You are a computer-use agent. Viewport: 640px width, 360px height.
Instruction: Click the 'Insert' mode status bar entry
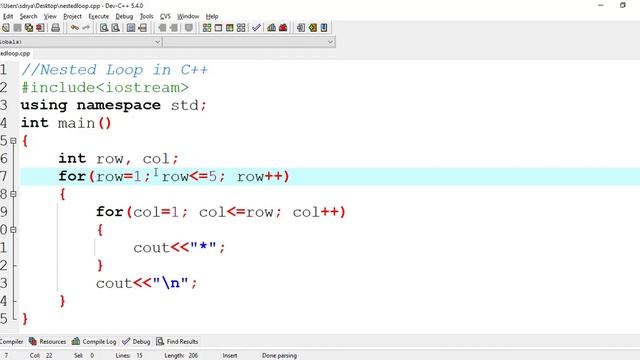tap(230, 356)
